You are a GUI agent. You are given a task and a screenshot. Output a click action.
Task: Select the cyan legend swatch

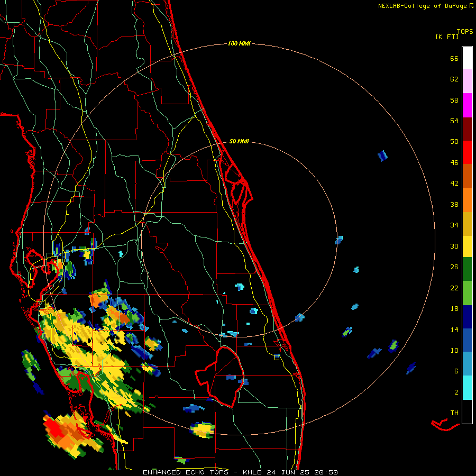pos(467,388)
